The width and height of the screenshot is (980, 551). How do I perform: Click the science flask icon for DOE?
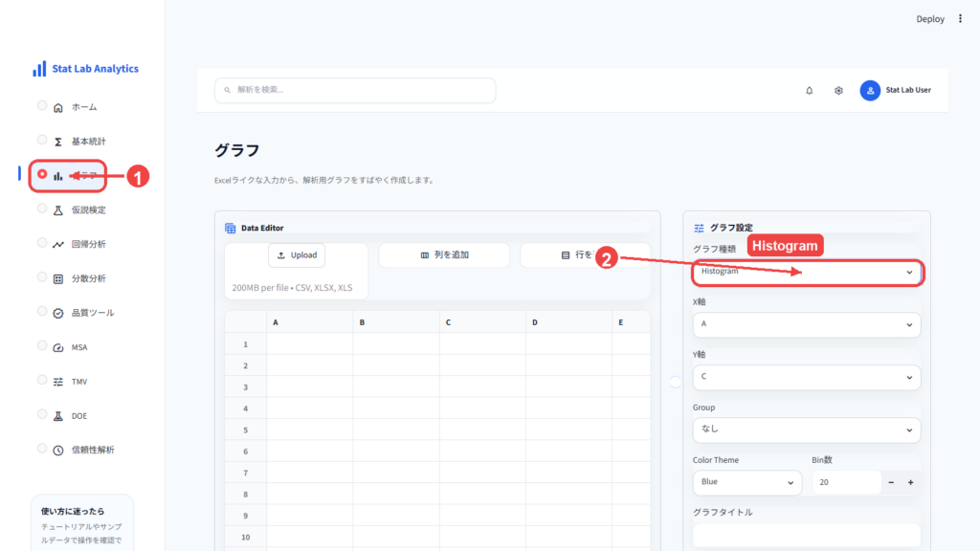click(58, 416)
